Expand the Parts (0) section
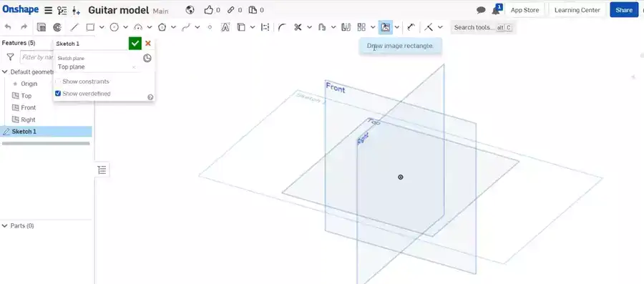 [x=4, y=226]
